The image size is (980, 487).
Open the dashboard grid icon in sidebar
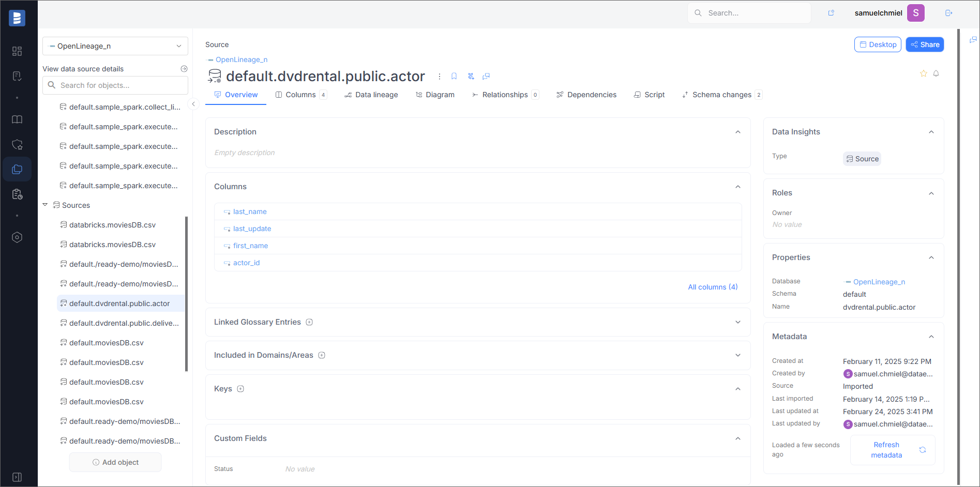(17, 51)
